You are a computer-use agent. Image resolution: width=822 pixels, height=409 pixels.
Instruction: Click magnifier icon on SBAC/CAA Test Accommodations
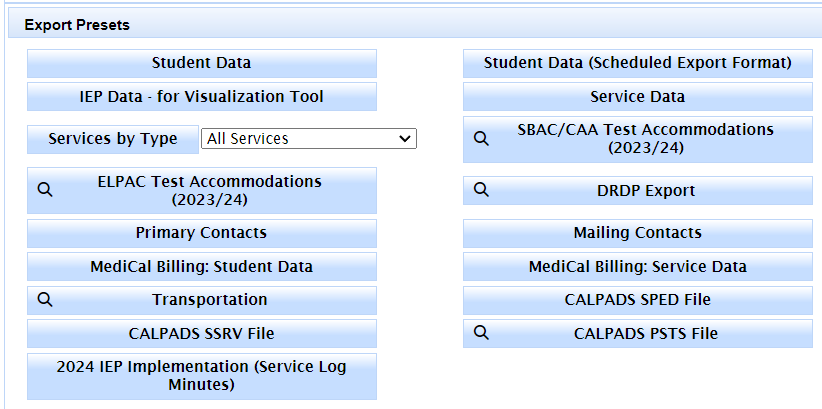tap(481, 139)
